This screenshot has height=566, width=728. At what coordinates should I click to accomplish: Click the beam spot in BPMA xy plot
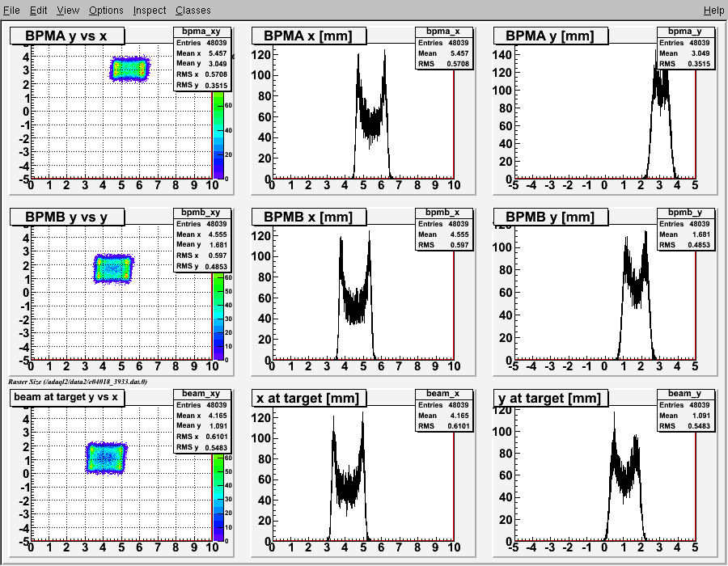[130, 70]
